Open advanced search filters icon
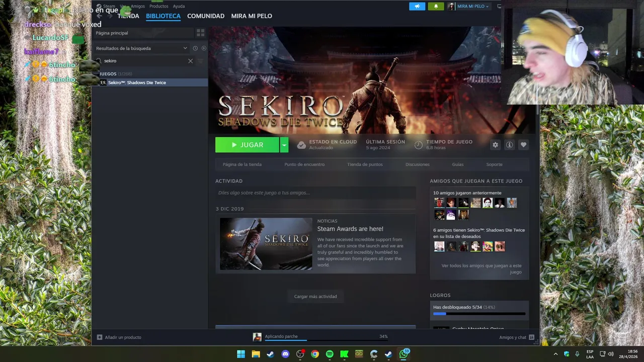644x362 pixels. [200, 61]
